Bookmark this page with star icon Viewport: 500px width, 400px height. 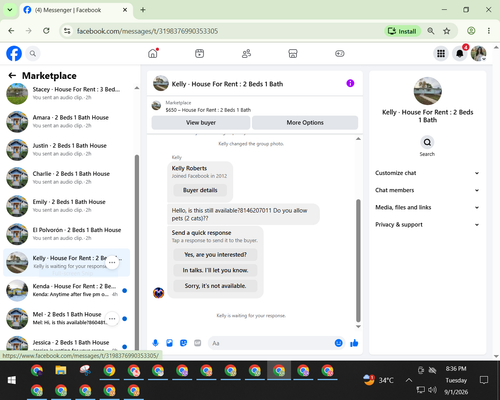(447, 31)
